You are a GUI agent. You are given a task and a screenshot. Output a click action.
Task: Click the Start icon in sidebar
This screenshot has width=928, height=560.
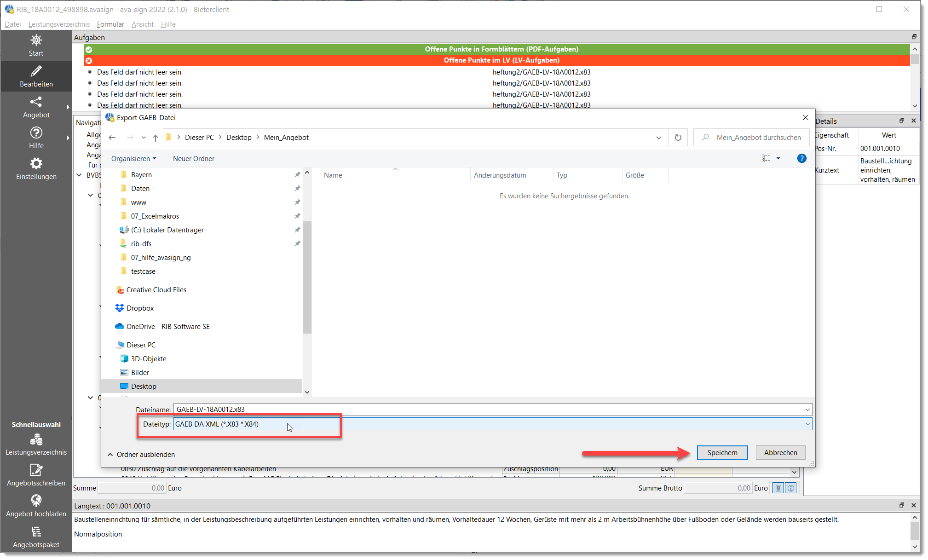(36, 40)
